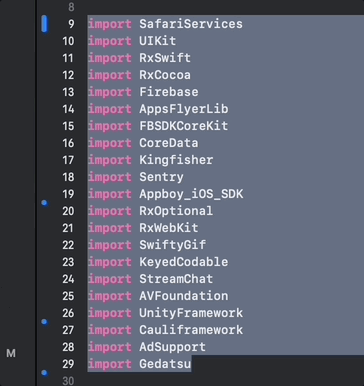Click the import keyword on line 29
Screen dimensions: 364x386
click(x=110, y=364)
